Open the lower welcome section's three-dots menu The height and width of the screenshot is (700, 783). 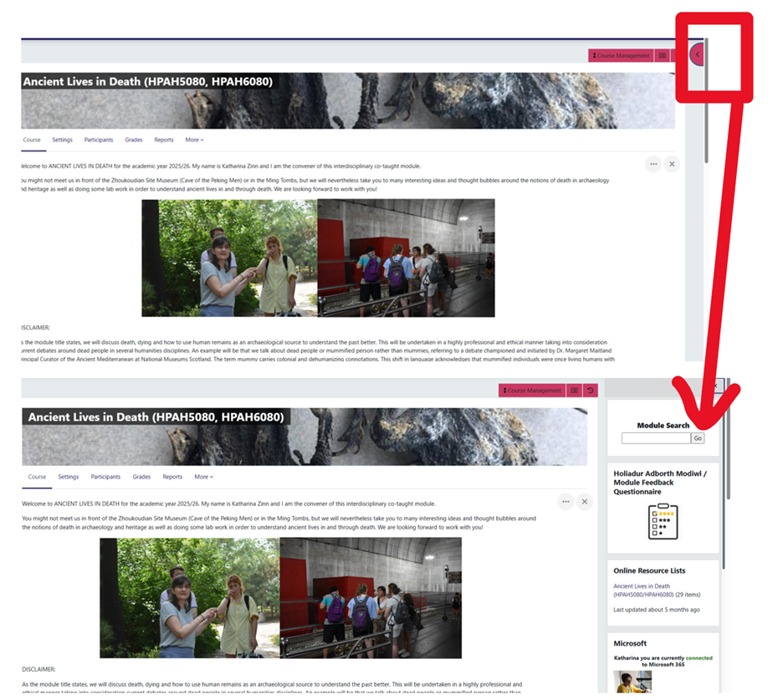(x=566, y=501)
